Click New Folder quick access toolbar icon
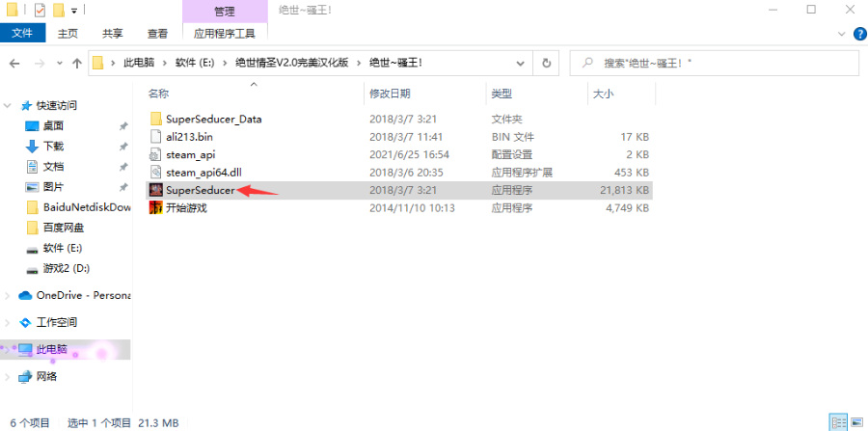The height and width of the screenshot is (431, 868). [x=58, y=10]
